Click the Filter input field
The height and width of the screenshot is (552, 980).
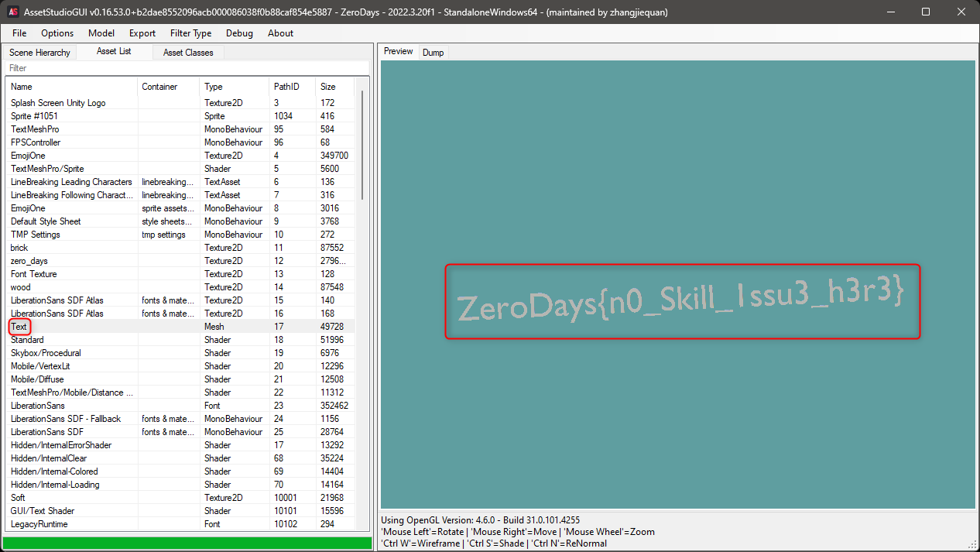tap(186, 68)
